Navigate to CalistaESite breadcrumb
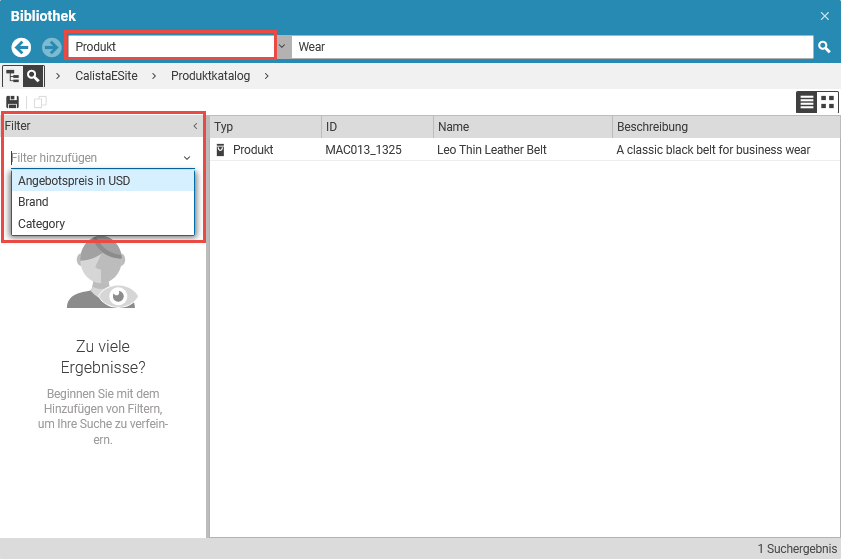 coord(106,76)
